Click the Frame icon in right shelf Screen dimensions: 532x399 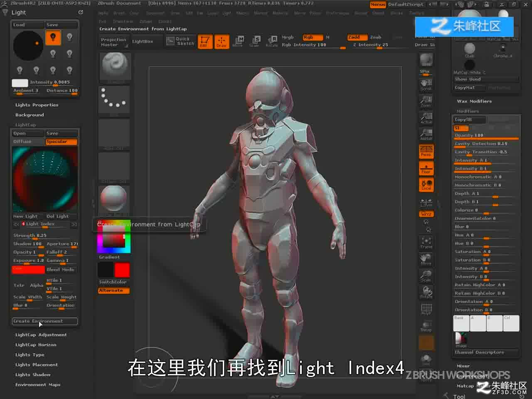click(x=426, y=242)
